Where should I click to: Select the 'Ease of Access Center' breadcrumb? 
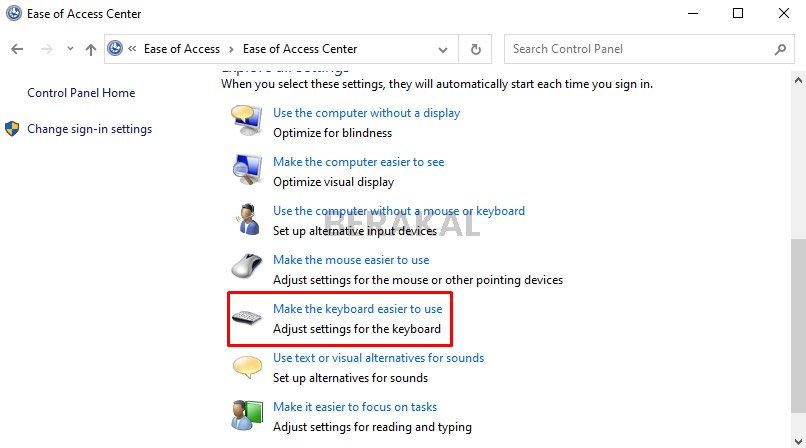(300, 49)
